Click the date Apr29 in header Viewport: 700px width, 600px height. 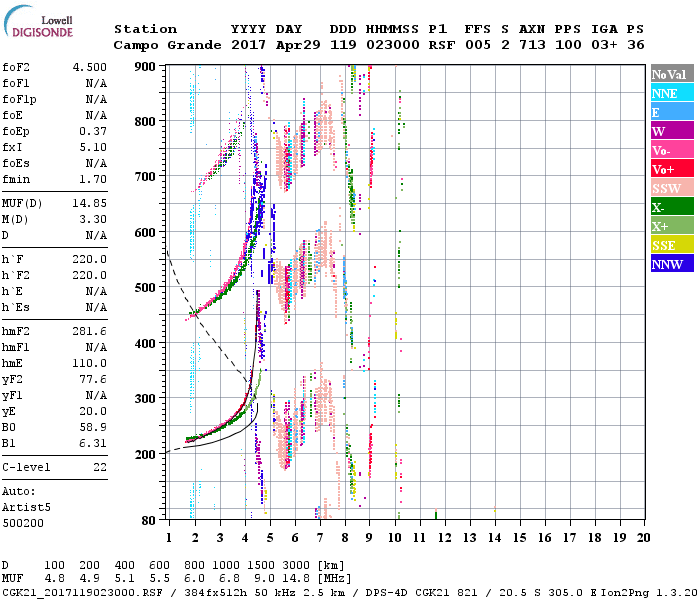pyautogui.click(x=298, y=45)
